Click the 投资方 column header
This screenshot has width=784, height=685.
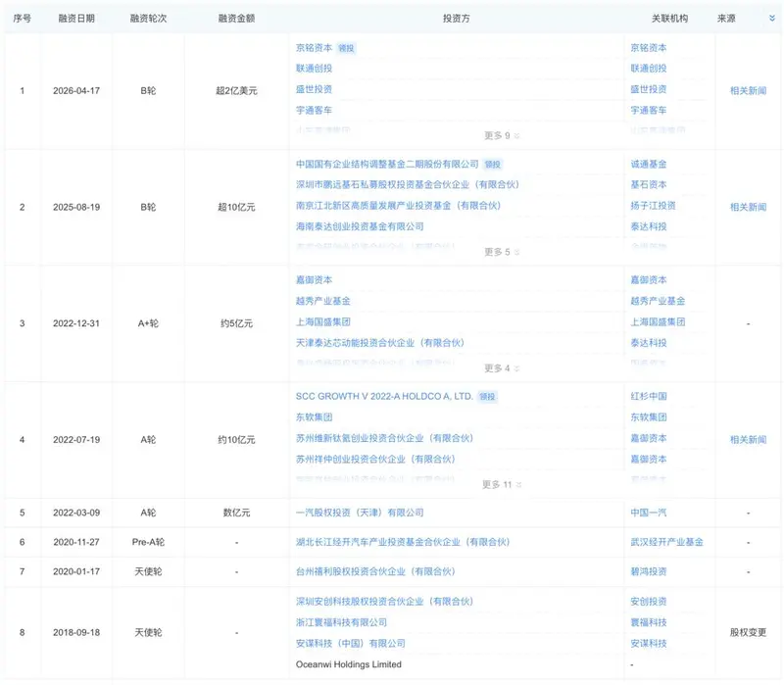pyautogui.click(x=456, y=19)
